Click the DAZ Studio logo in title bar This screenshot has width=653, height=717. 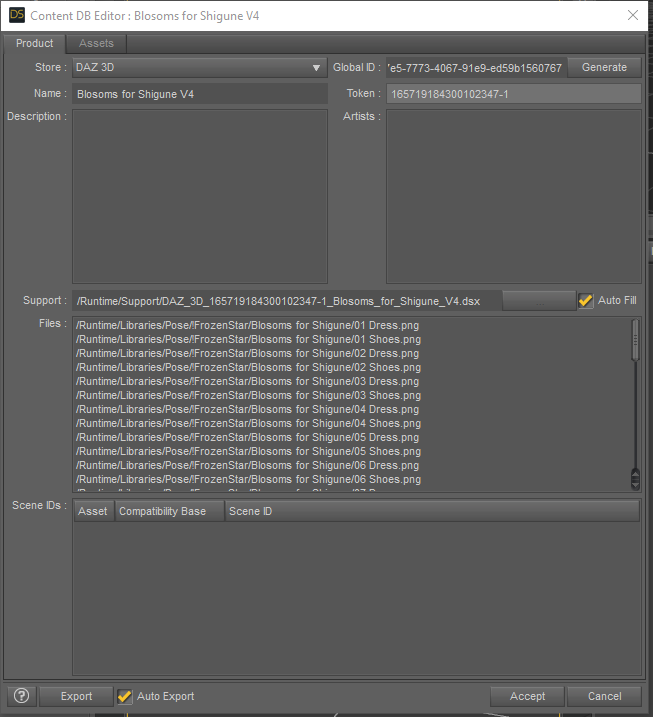[17, 15]
